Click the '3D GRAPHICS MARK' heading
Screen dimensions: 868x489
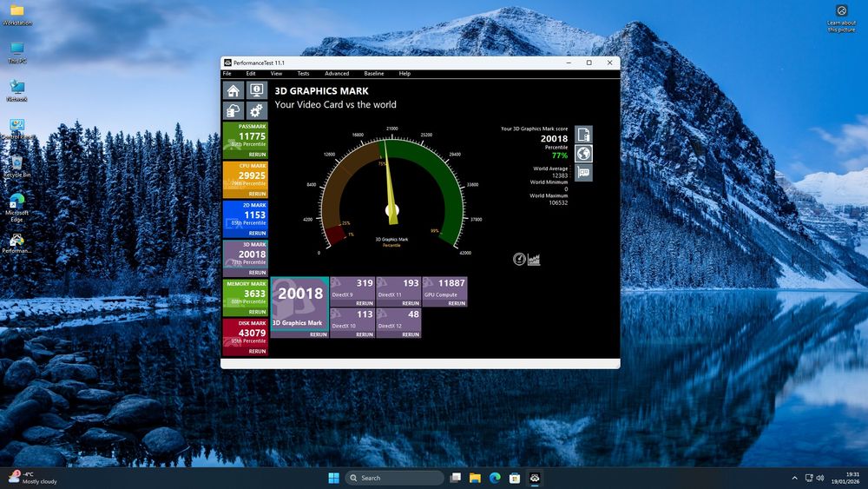point(322,91)
